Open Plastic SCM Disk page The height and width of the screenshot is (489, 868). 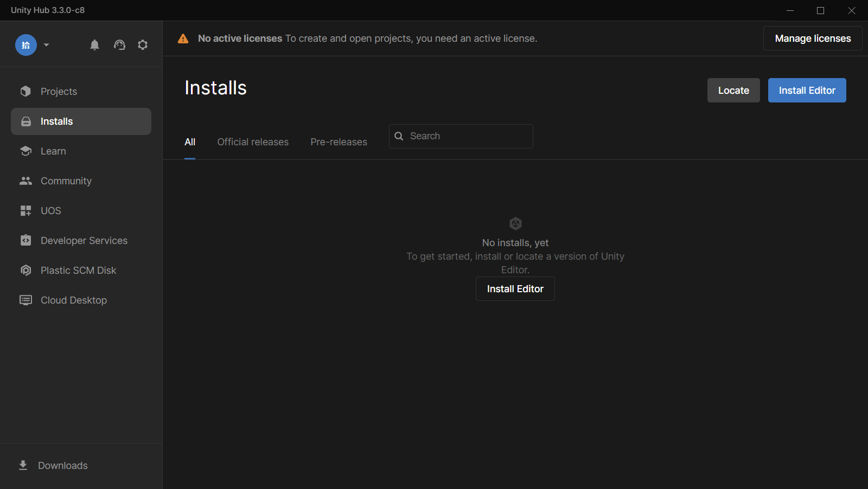point(81,270)
